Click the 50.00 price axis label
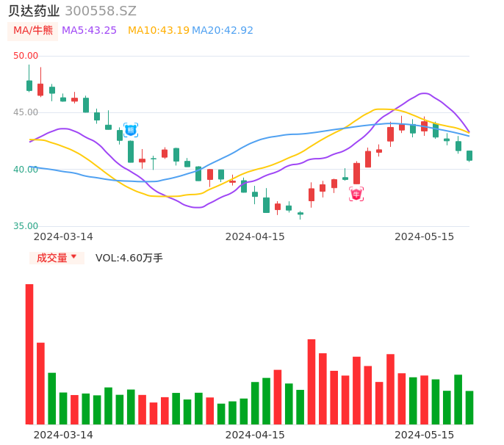This screenshot has width=504, height=445. (26, 56)
